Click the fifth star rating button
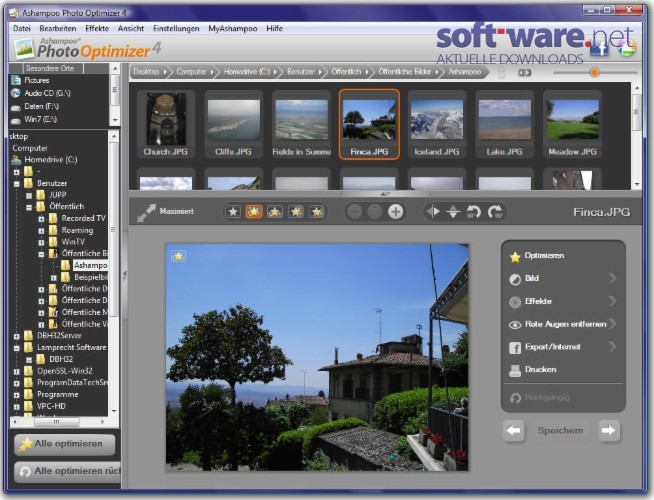This screenshot has height=500, width=654. (317, 212)
